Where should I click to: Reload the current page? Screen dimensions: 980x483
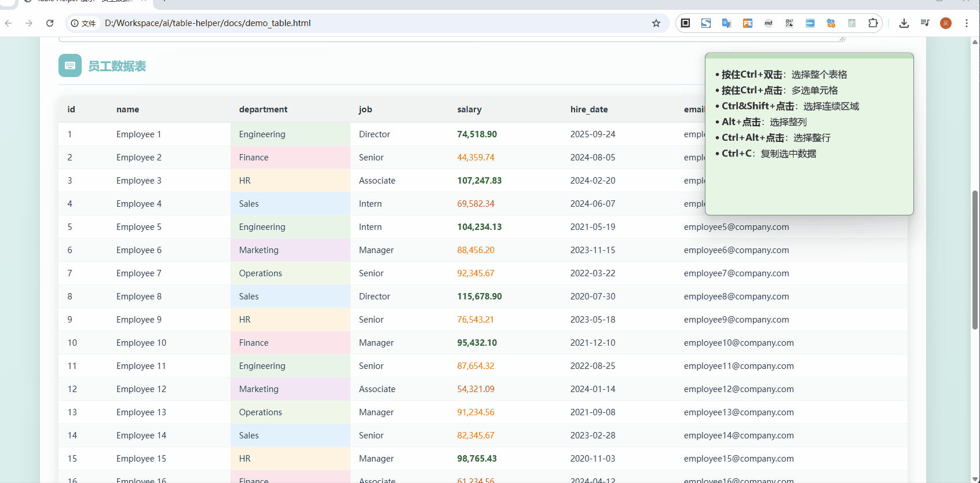click(50, 23)
